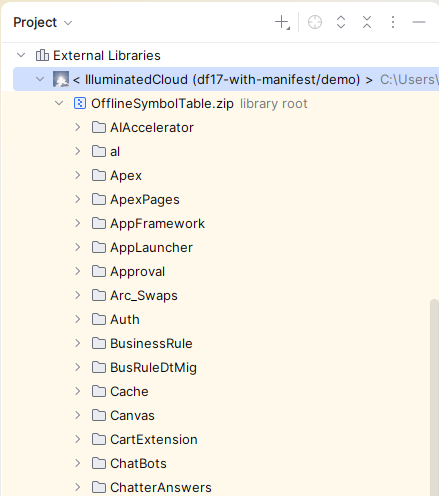The width and height of the screenshot is (439, 496).
Task: Click the BusRuleDtMig folder icon
Action: pyautogui.click(x=99, y=367)
